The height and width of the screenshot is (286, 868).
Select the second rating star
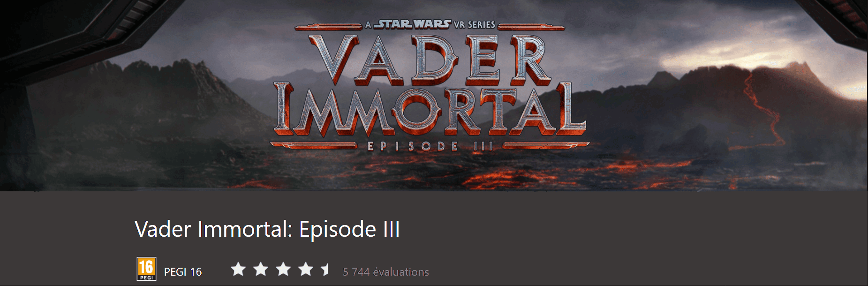point(261,270)
